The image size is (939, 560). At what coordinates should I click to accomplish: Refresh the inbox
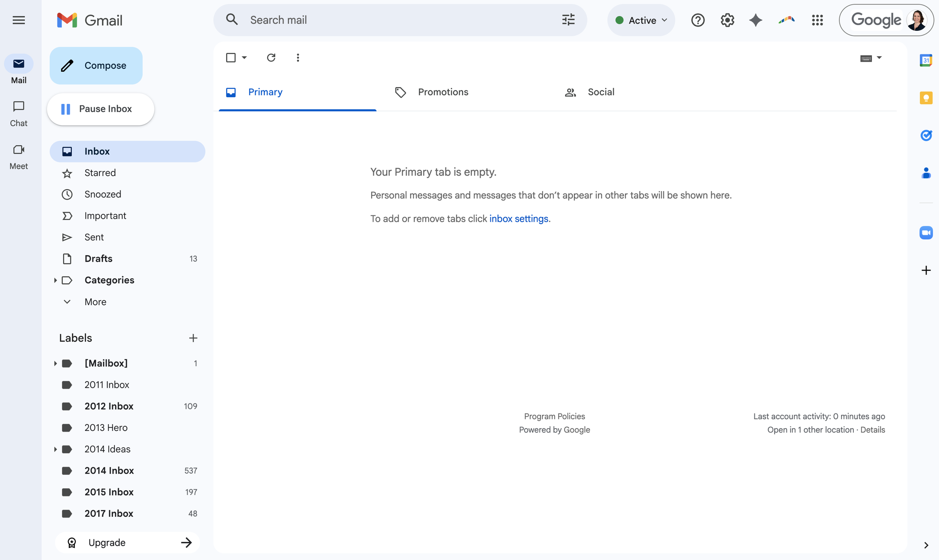[271, 57]
